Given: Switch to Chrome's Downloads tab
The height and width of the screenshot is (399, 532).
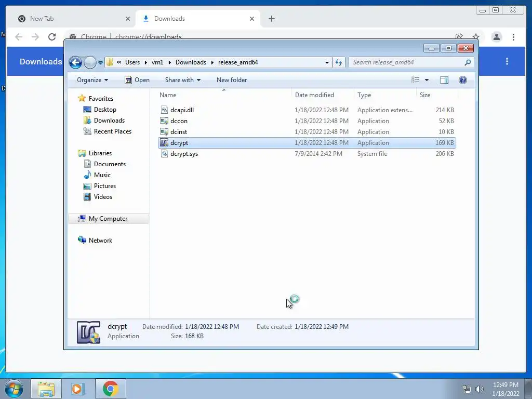Looking at the screenshot, I should click(x=197, y=19).
